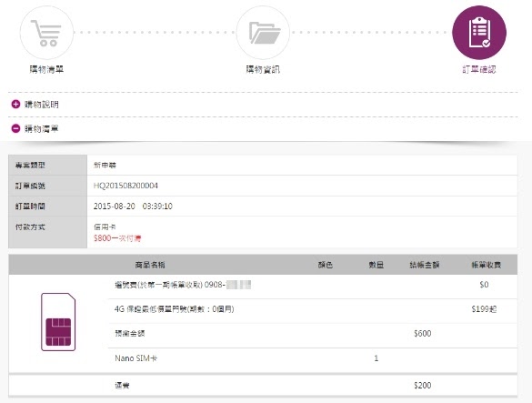Click the 商品名稱 column header
The image size is (532, 403).
150,265
